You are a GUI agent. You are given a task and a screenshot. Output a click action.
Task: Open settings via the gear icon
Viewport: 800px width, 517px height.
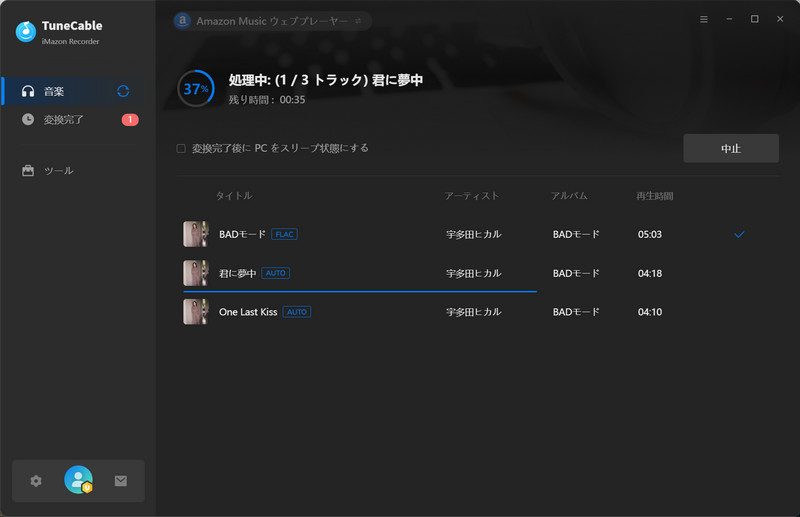36,481
